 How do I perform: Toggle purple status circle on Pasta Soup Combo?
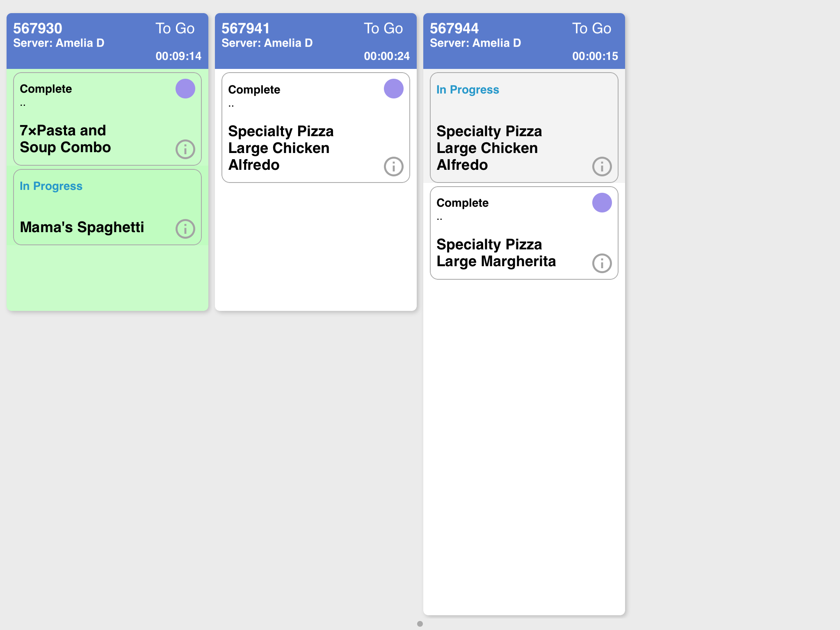click(x=185, y=89)
